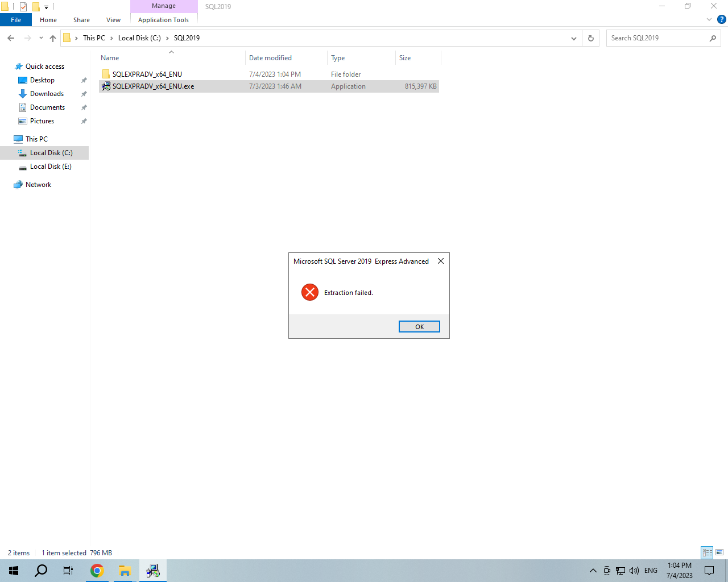
Task: Select Network in the navigation pane
Action: pyautogui.click(x=38, y=185)
